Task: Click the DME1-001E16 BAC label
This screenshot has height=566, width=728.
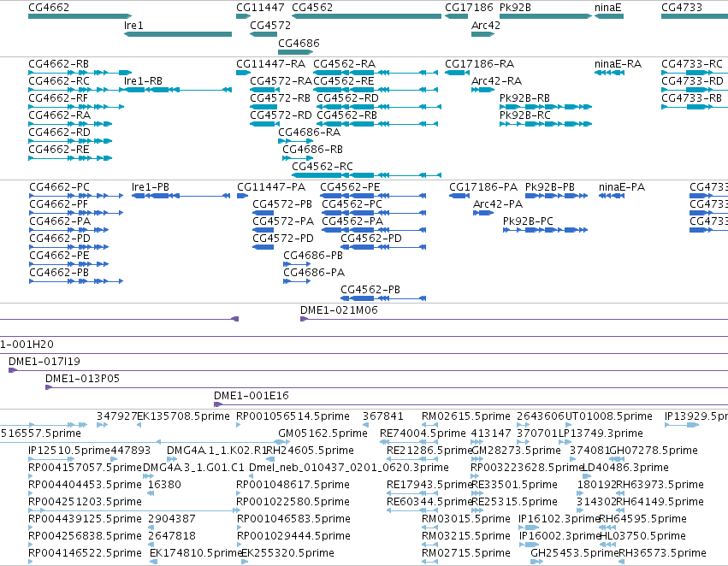Action: click(x=252, y=396)
